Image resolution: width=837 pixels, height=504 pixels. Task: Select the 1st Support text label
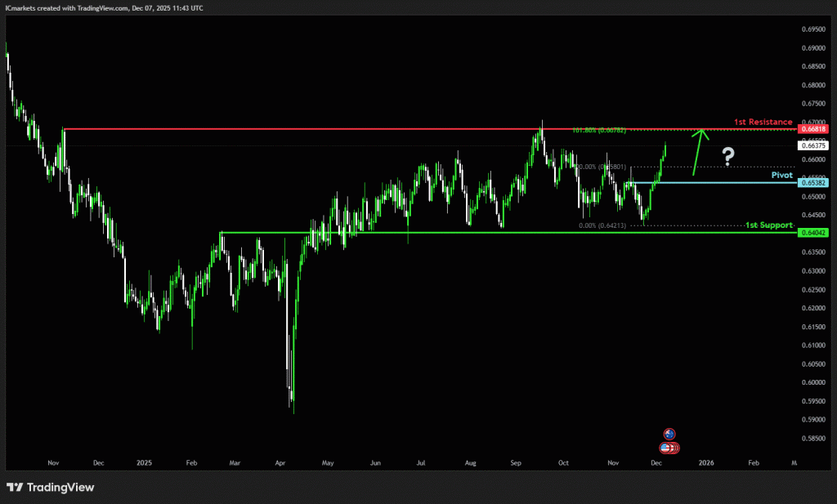click(769, 225)
